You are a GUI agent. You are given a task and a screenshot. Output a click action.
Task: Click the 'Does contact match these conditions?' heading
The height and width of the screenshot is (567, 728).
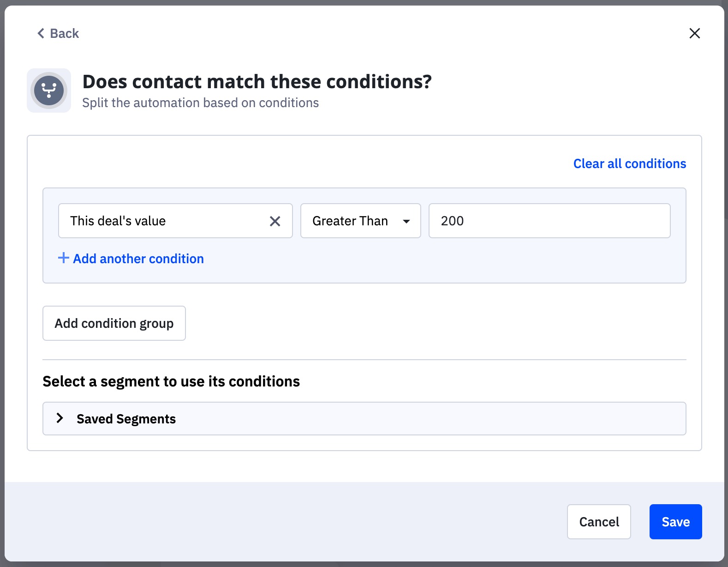coord(257,82)
